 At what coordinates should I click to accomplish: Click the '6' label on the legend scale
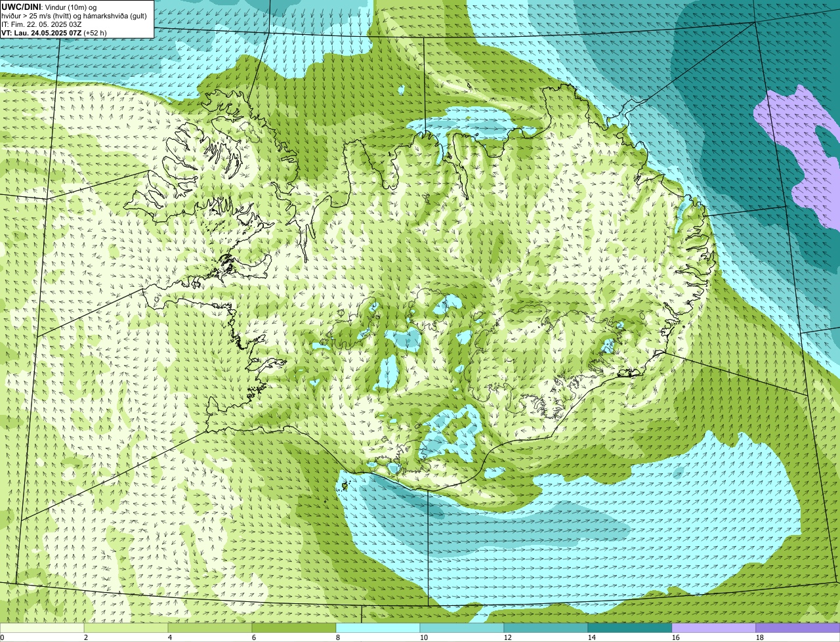254,637
